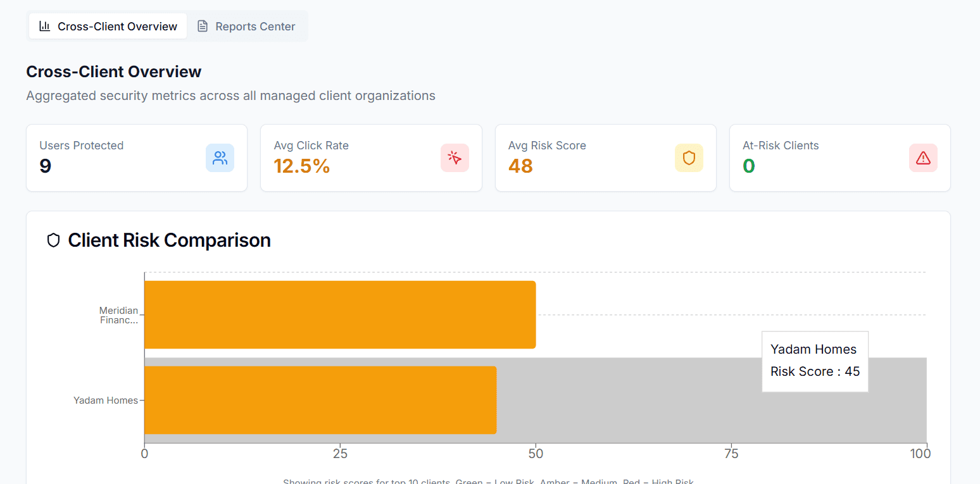
Task: Click the At-Risk Clients value showing 0
Action: tap(750, 166)
